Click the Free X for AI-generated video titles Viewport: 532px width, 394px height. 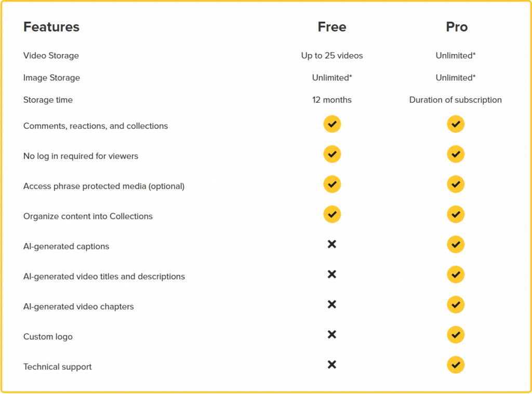332,274
